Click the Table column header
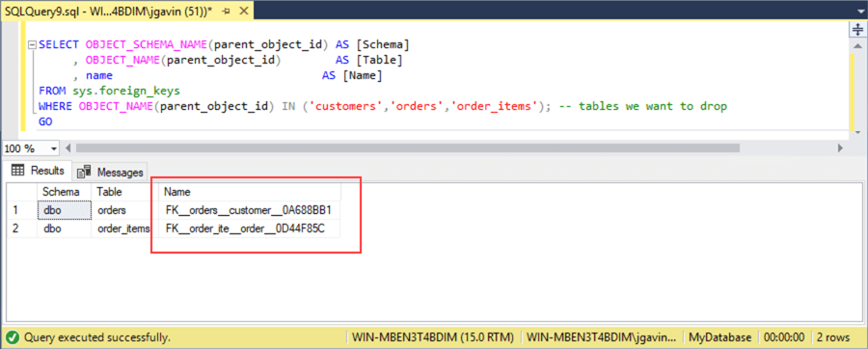 click(x=125, y=192)
